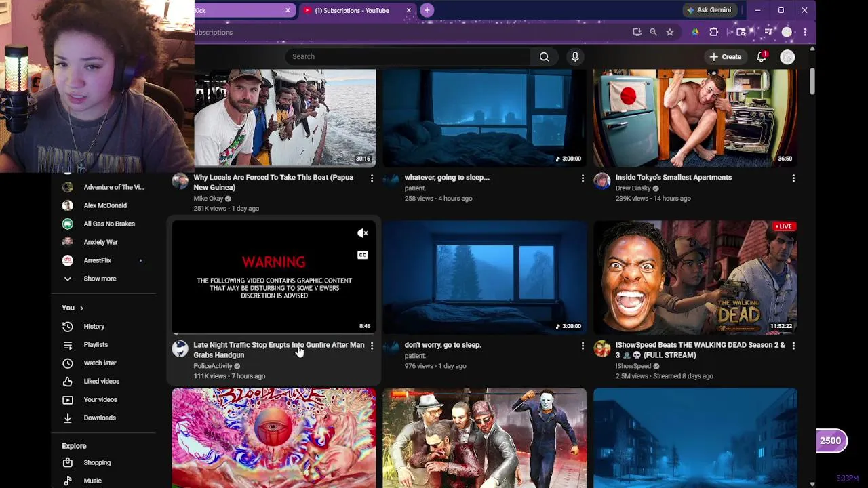Screen dimensions: 868x488
Task: Open options for Late Night Traffic Stop video
Action: (x=372, y=346)
